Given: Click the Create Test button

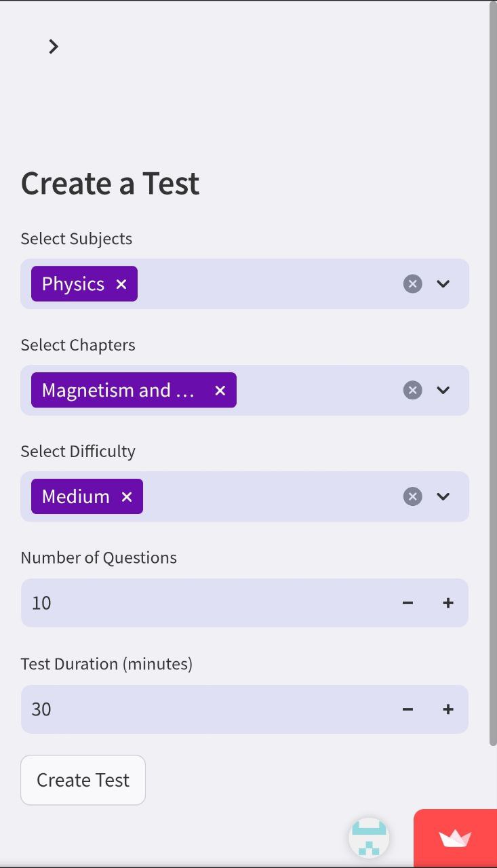Looking at the screenshot, I should click(x=83, y=780).
